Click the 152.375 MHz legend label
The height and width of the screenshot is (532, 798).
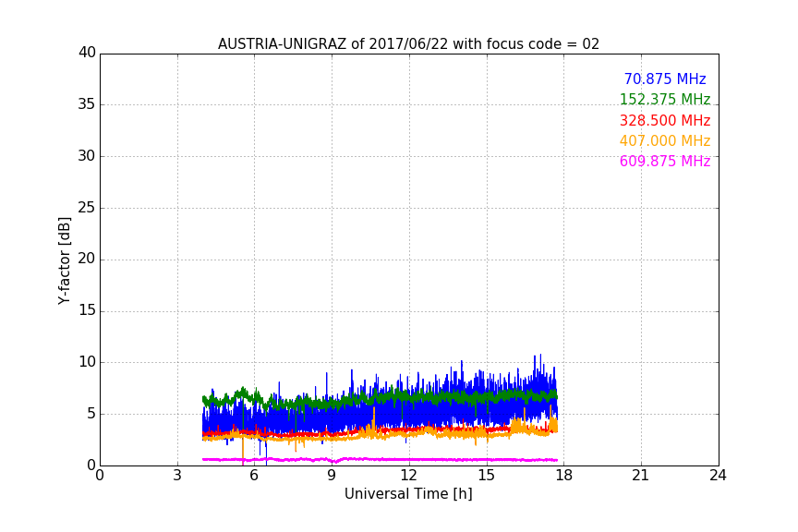[665, 99]
